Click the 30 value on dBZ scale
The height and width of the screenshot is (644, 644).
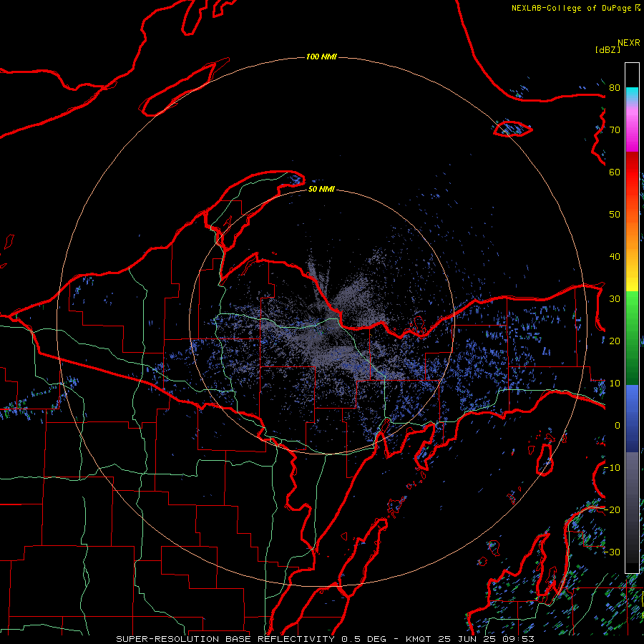point(615,298)
